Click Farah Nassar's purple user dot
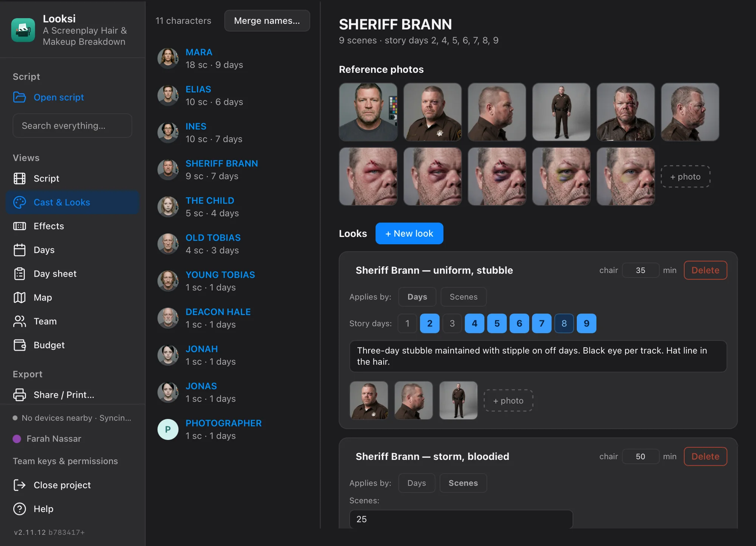756x546 pixels. (x=17, y=439)
